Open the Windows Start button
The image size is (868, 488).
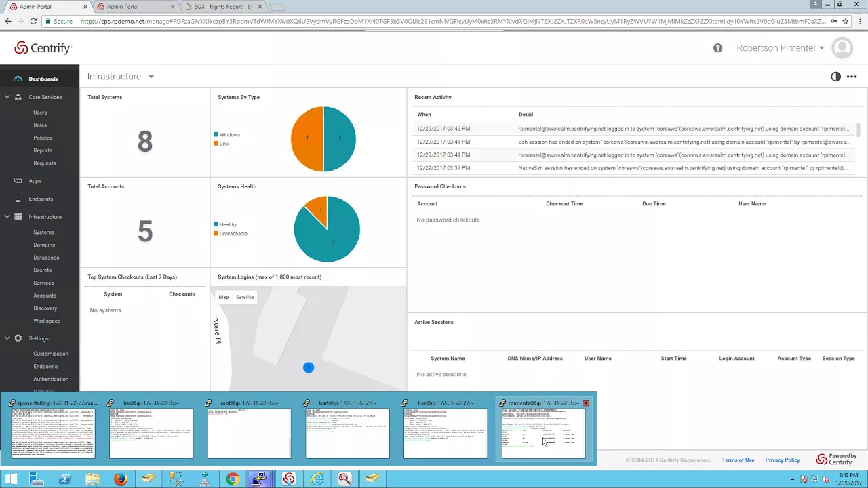pyautogui.click(x=11, y=479)
